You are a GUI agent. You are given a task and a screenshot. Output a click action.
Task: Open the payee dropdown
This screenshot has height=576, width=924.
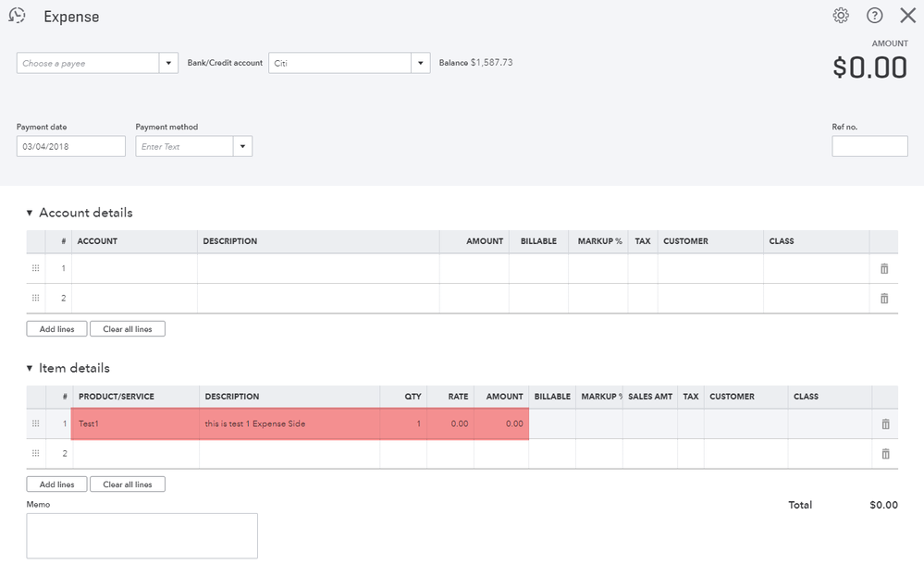pos(169,63)
